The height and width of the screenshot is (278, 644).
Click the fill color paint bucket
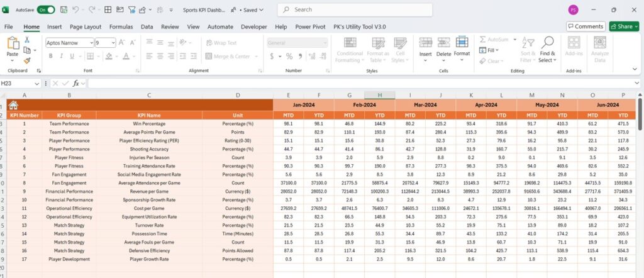[109, 56]
